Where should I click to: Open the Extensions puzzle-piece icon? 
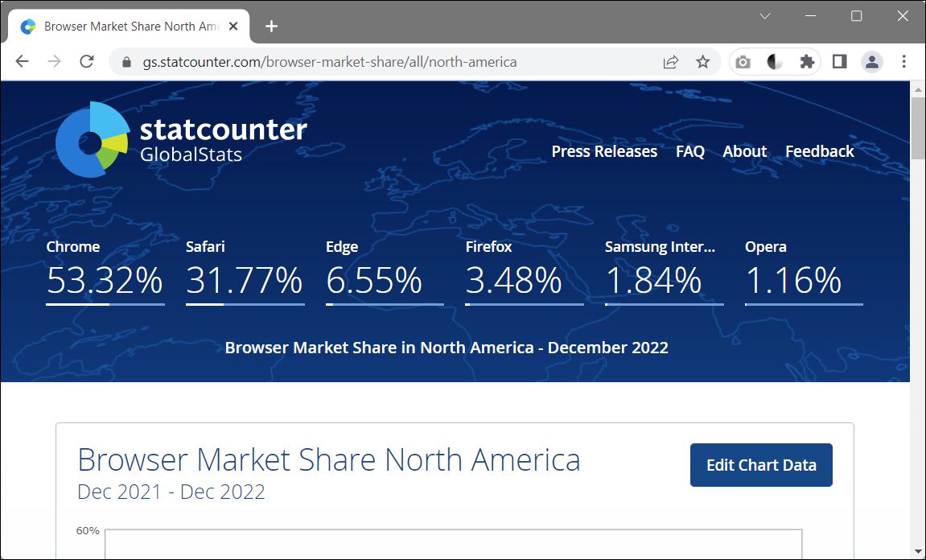(x=806, y=61)
